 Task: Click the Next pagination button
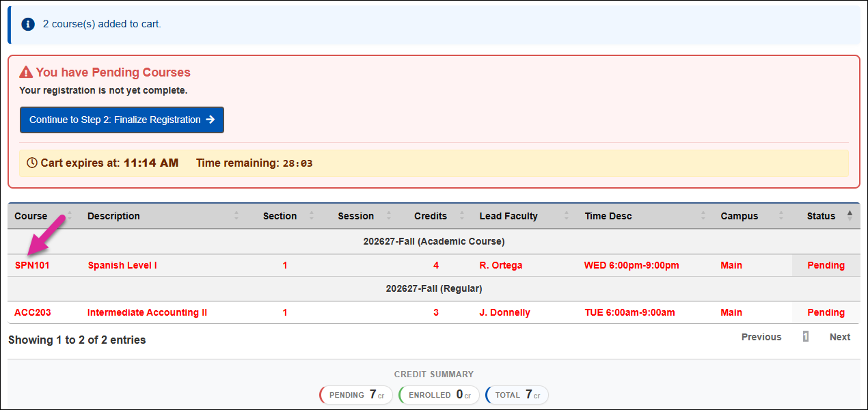[x=840, y=337]
